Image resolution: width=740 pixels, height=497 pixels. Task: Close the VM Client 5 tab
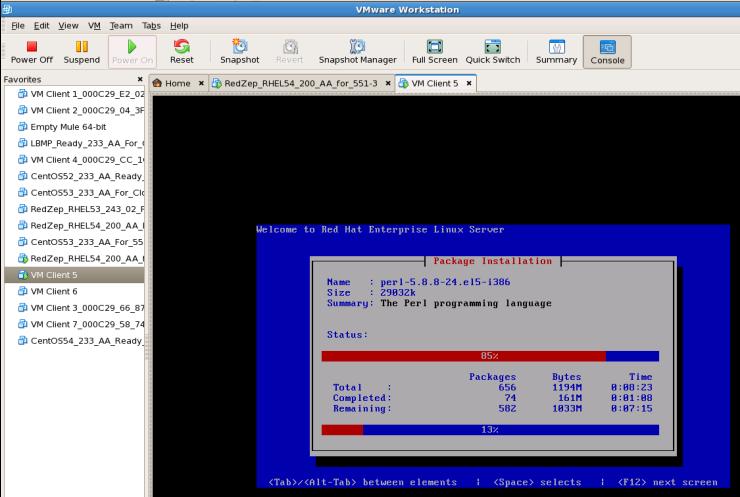click(x=469, y=83)
